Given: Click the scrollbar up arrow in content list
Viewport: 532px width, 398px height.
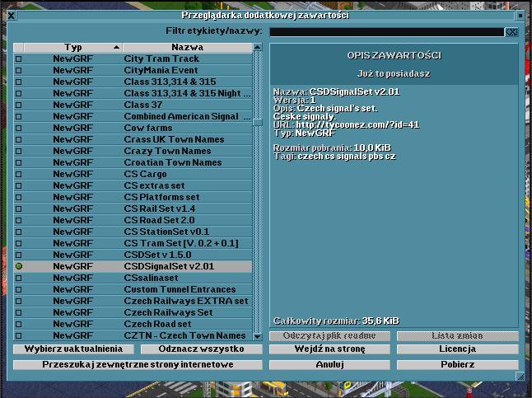Looking at the screenshot, I should [x=258, y=48].
